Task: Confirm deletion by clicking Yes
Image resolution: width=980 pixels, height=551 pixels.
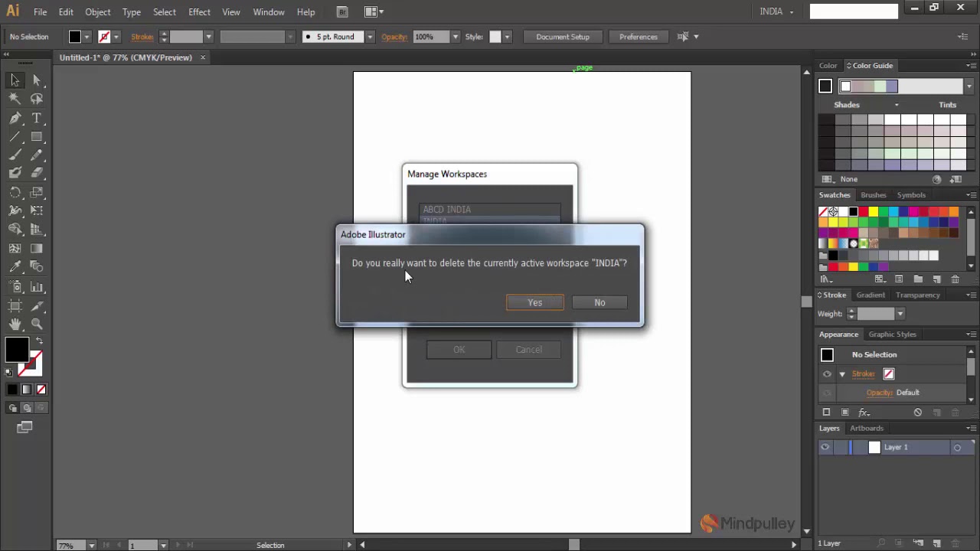Action: tap(534, 302)
